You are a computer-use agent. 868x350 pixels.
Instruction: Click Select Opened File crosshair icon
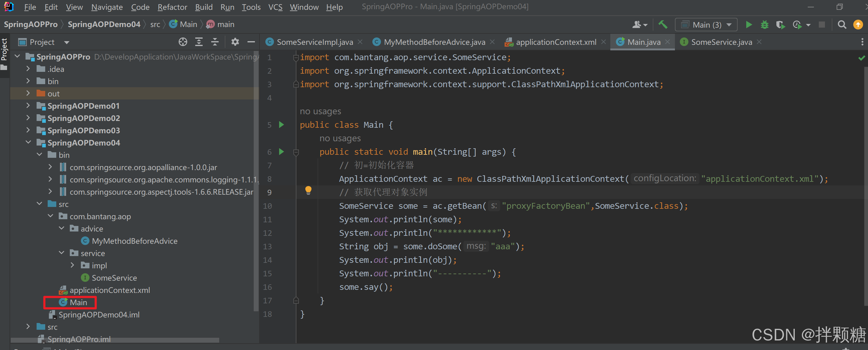coord(183,42)
